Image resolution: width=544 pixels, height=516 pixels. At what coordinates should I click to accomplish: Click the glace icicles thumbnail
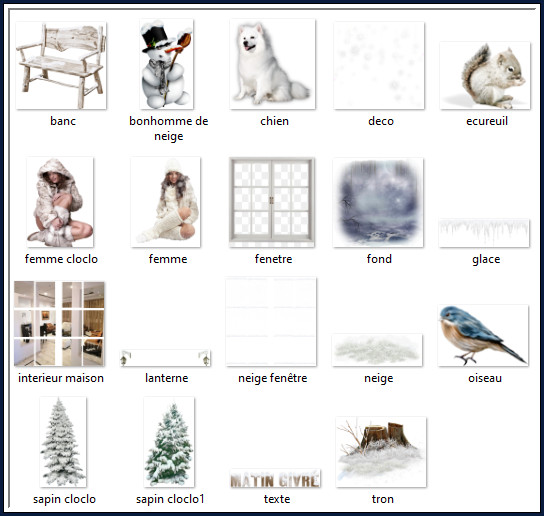click(484, 233)
